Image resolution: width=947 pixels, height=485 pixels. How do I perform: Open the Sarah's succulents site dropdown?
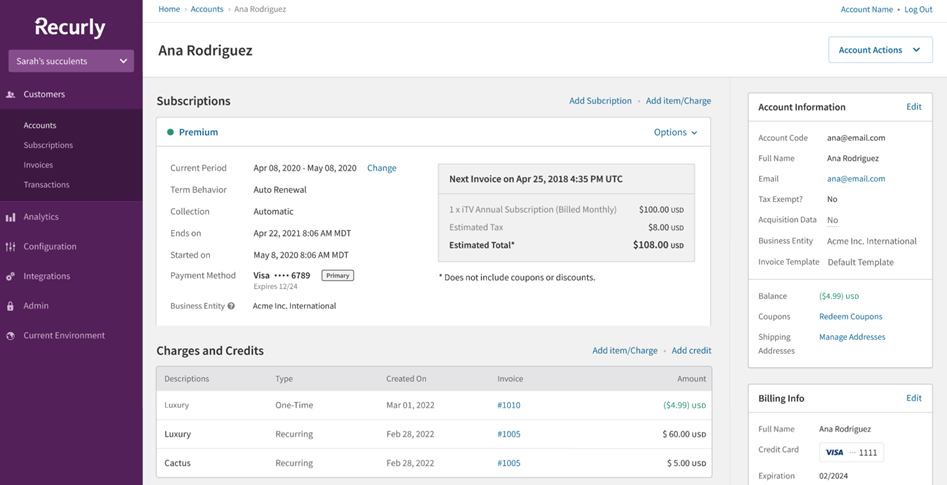pos(71,61)
